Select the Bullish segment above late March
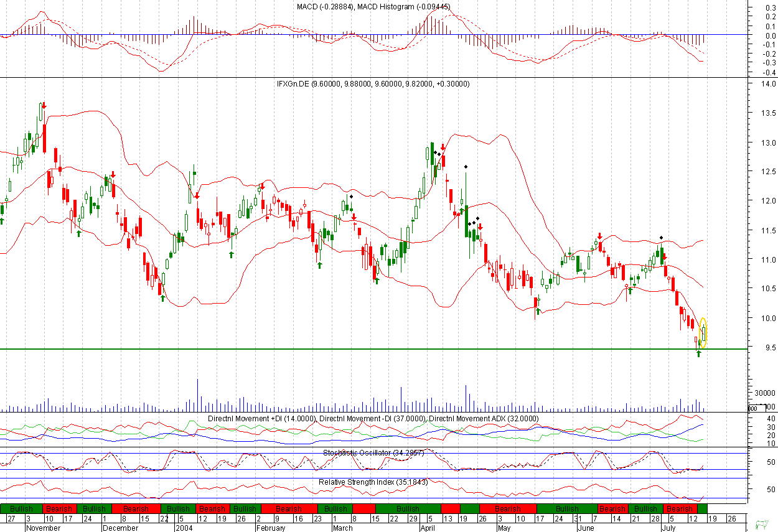Viewport: 778px width, 532px height. pos(408,508)
